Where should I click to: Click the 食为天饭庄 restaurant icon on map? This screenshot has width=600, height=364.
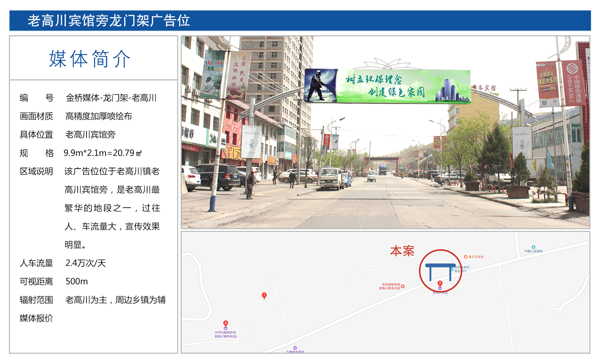pos(466,257)
